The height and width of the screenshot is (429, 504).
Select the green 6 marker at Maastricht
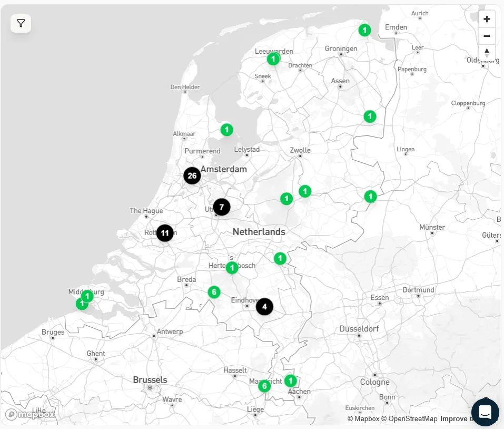tap(264, 386)
